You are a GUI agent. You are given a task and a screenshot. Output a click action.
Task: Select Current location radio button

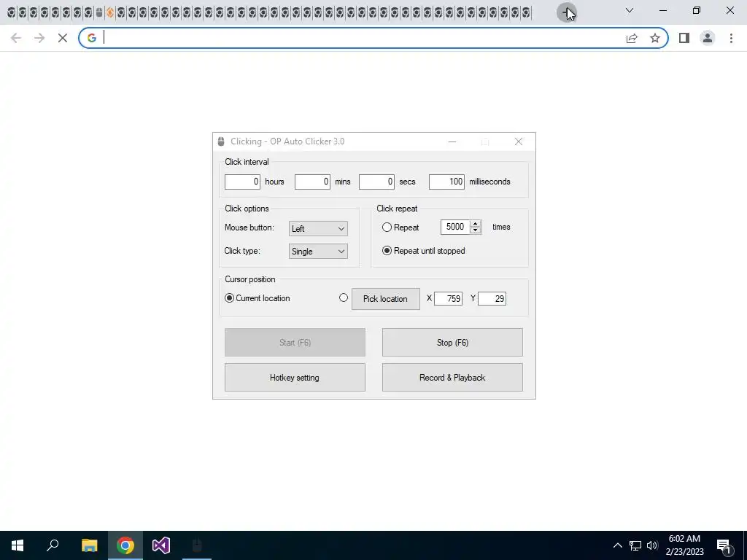pos(229,298)
